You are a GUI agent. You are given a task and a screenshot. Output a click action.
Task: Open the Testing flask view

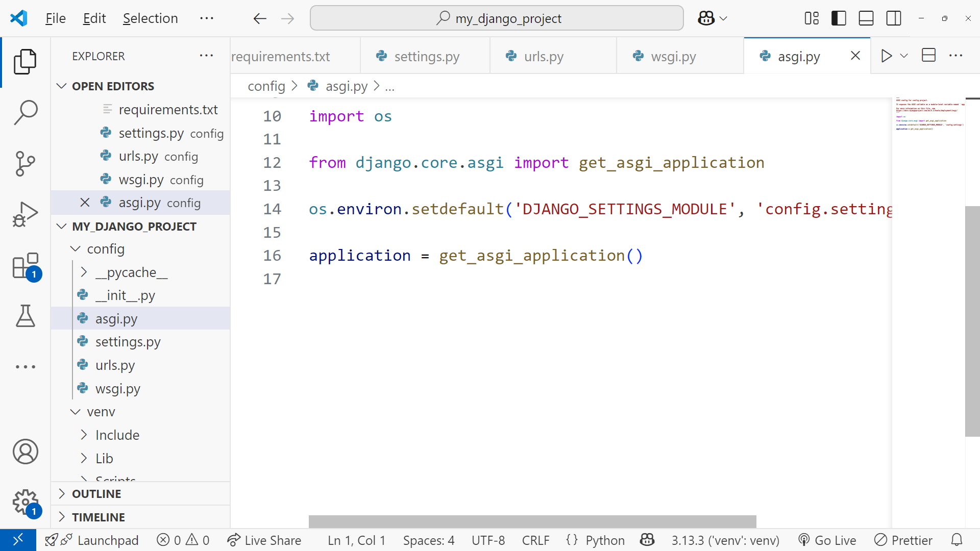tap(25, 316)
